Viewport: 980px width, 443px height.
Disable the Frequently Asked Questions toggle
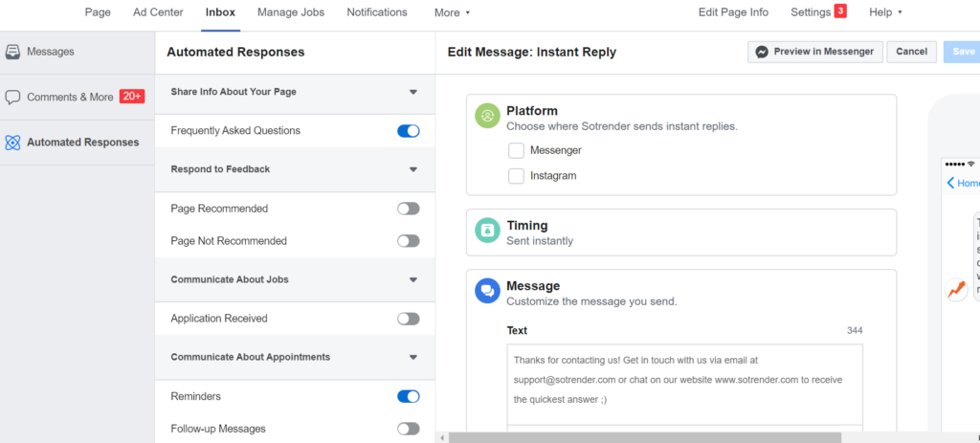pos(409,131)
